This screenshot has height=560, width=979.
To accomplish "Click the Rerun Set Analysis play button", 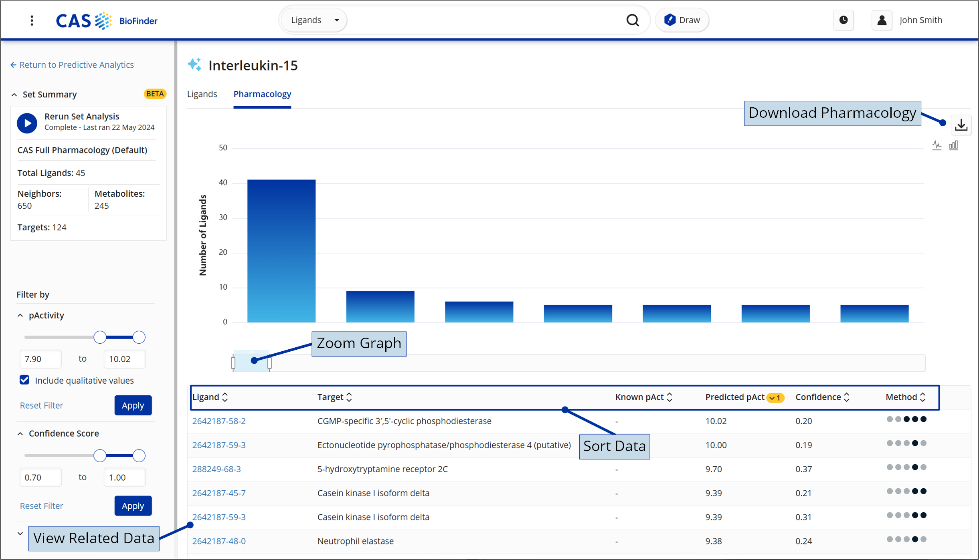I will [x=27, y=123].
